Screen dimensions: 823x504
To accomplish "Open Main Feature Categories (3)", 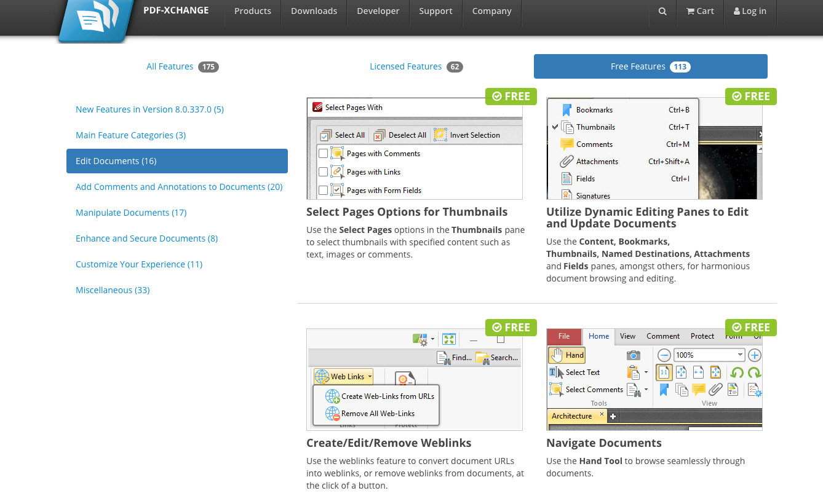I will point(130,135).
